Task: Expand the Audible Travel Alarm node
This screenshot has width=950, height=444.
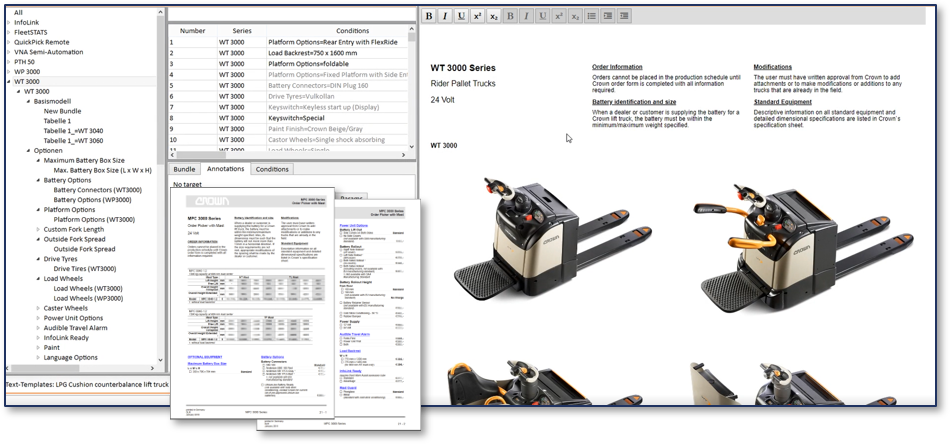Action: 38,328
